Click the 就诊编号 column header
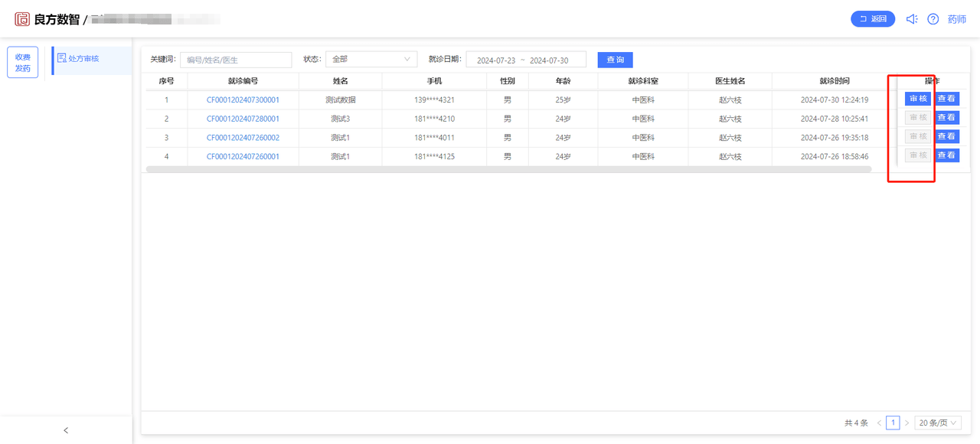Screen dimensions: 980x444 tap(243, 81)
